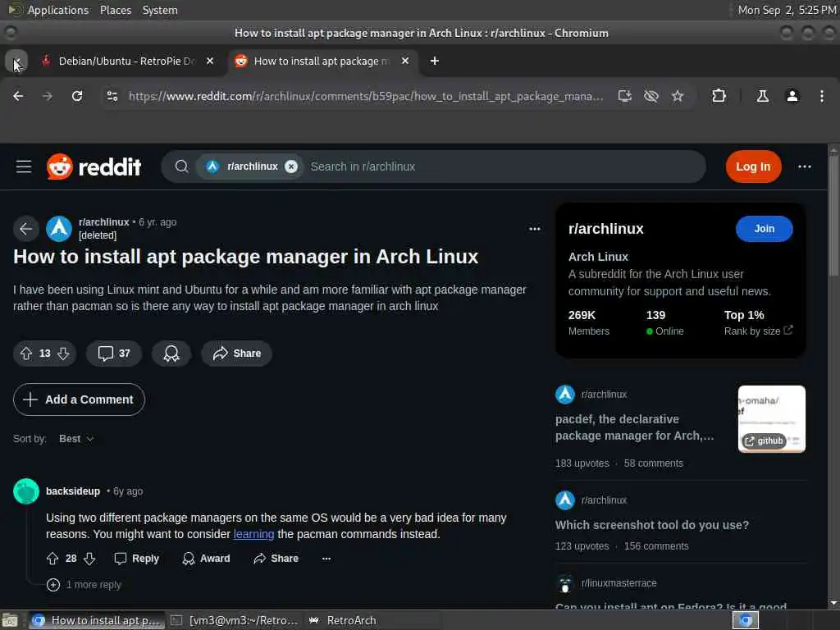Open Chromium tab search dropdown arrow
This screenshot has width=840, height=630.
(16, 61)
